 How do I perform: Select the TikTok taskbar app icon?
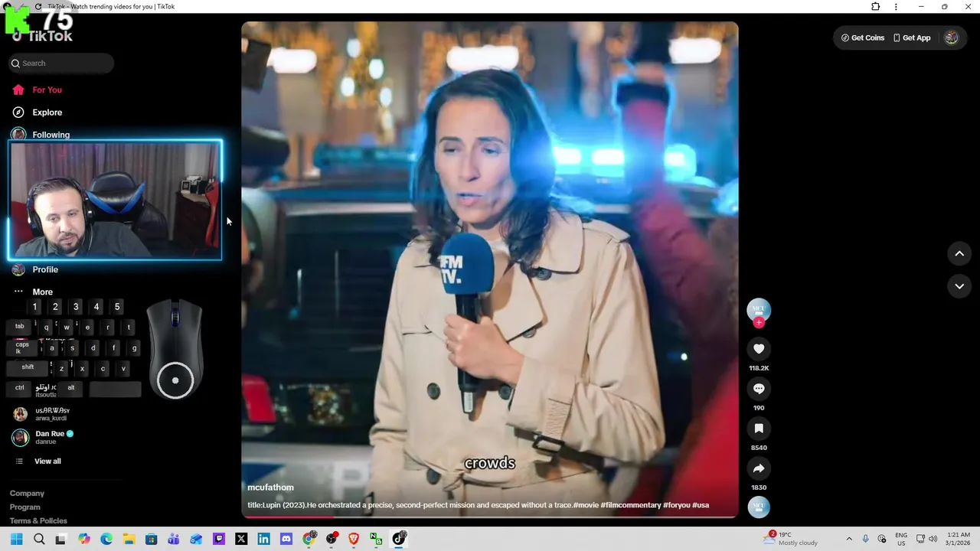point(399,539)
